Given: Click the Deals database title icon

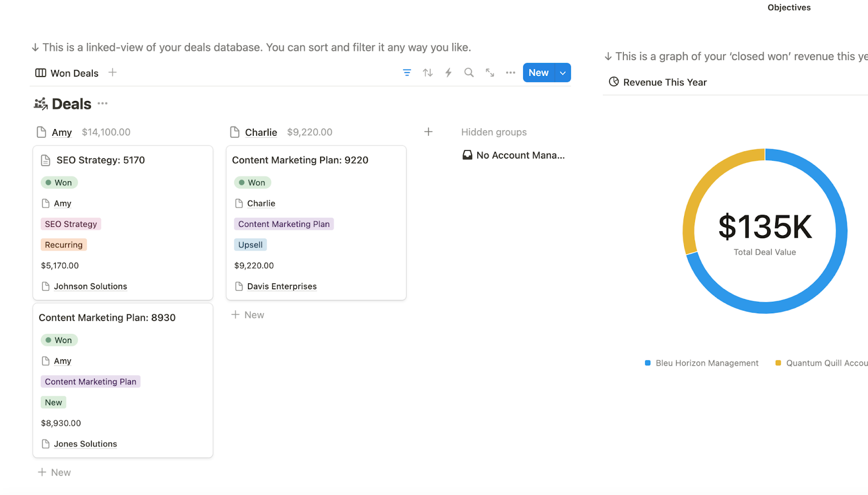Looking at the screenshot, I should tap(41, 104).
